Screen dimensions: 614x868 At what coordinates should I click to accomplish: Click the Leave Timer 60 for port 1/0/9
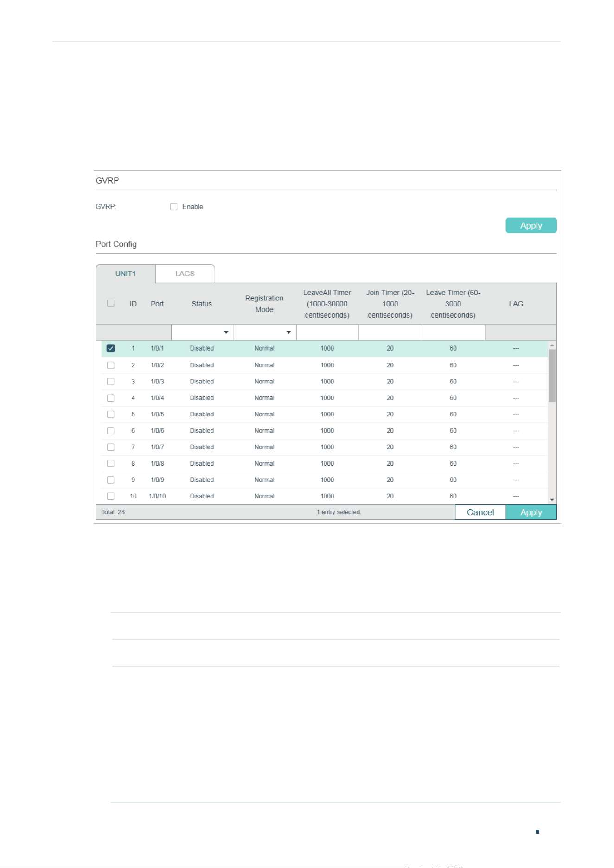pyautogui.click(x=453, y=480)
